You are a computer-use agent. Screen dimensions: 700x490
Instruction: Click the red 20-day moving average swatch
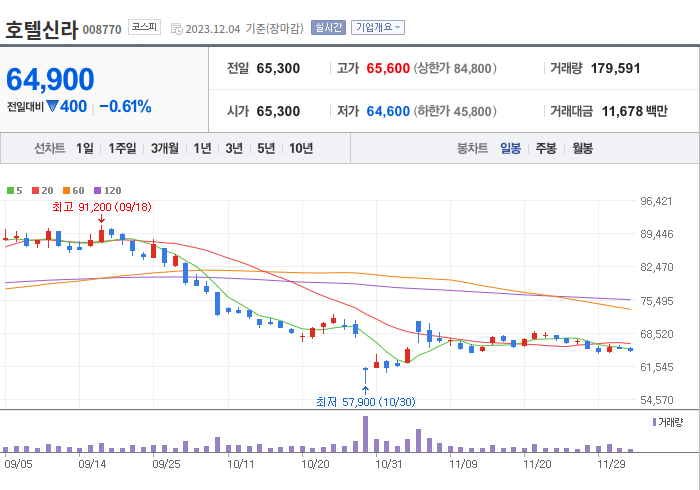tap(35, 191)
